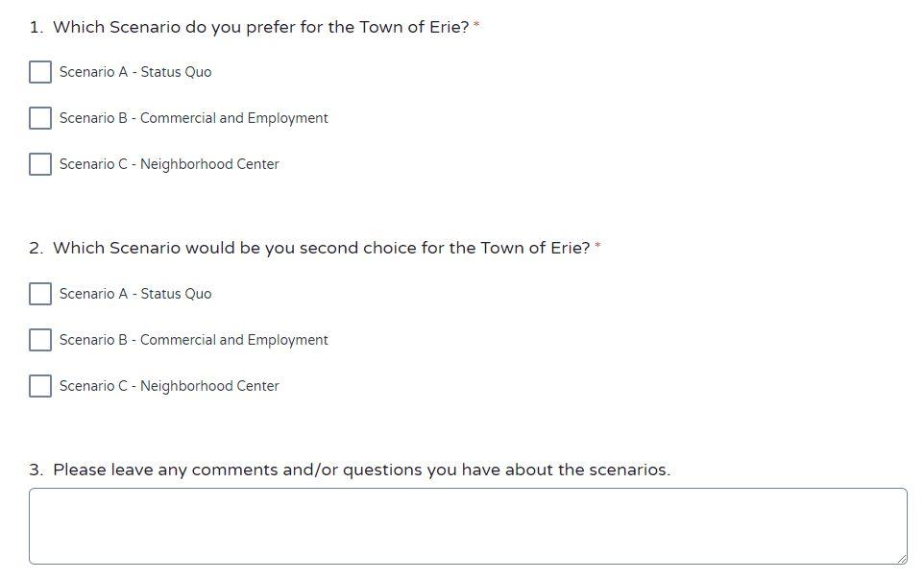This screenshot has width=924, height=579.
Task: Select the Scenario C checkbox for question 1
Action: pos(40,164)
